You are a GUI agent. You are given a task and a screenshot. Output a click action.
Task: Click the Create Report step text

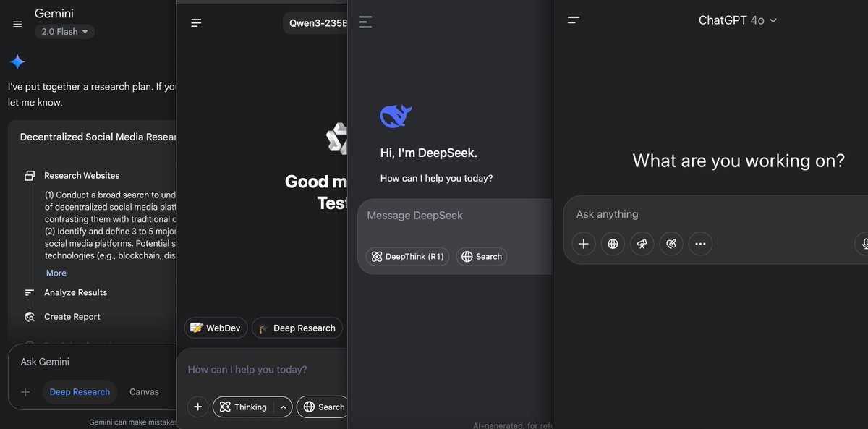pos(72,317)
